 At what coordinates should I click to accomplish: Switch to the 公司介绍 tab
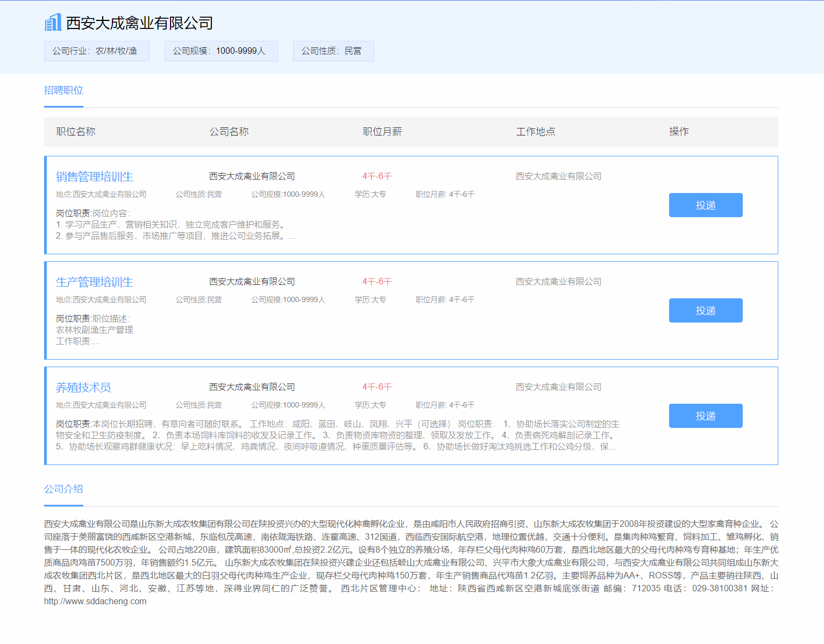point(63,489)
